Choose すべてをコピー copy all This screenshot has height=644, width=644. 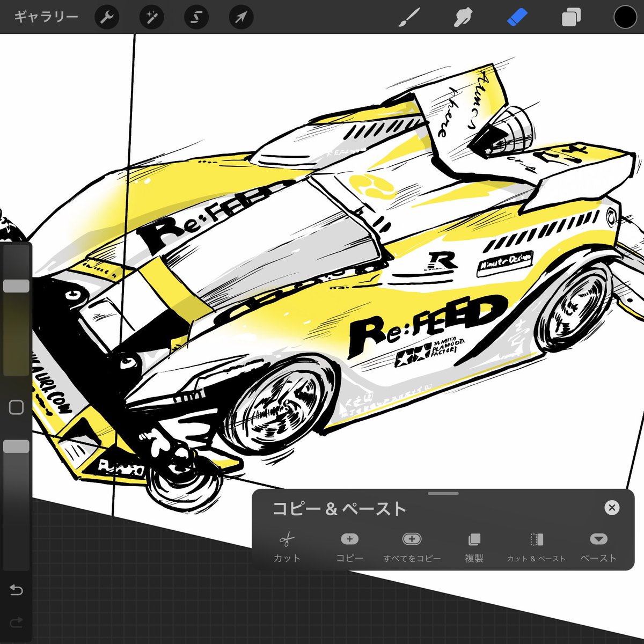pos(412,547)
